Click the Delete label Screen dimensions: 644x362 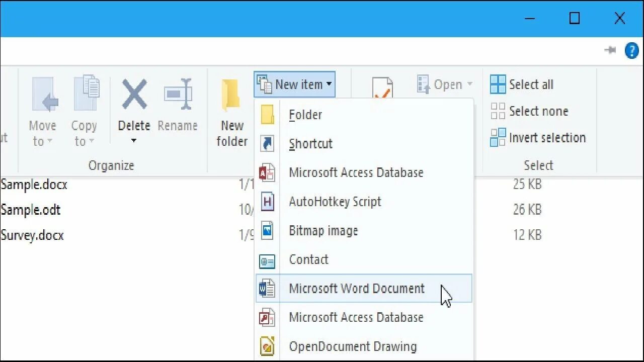tap(134, 126)
